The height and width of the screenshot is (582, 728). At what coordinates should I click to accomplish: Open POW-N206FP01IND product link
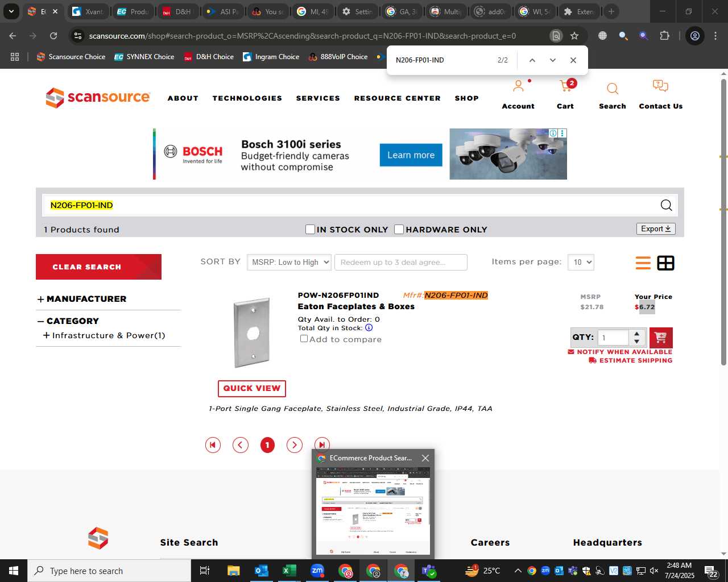tap(338, 295)
